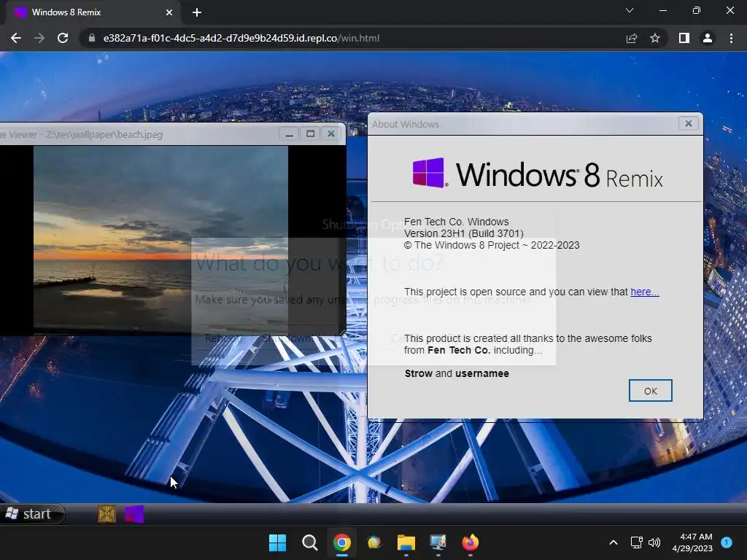747x560 pixels.
Task: Close the Windows 8 Remix tab
Action: pyautogui.click(x=169, y=12)
